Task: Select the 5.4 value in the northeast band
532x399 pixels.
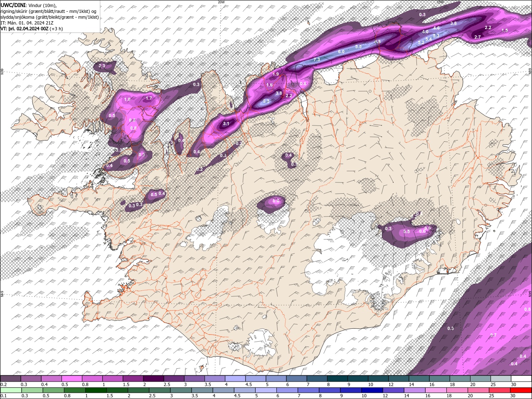Action: tap(429, 39)
